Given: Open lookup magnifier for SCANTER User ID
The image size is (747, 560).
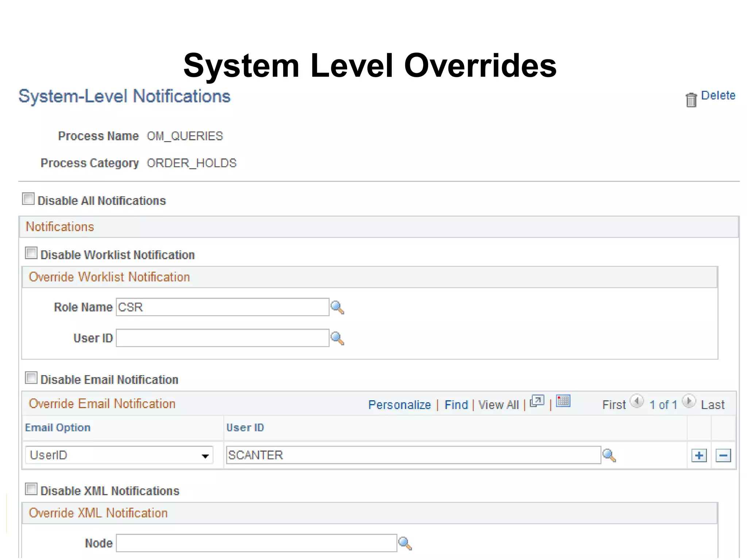Looking at the screenshot, I should point(609,455).
